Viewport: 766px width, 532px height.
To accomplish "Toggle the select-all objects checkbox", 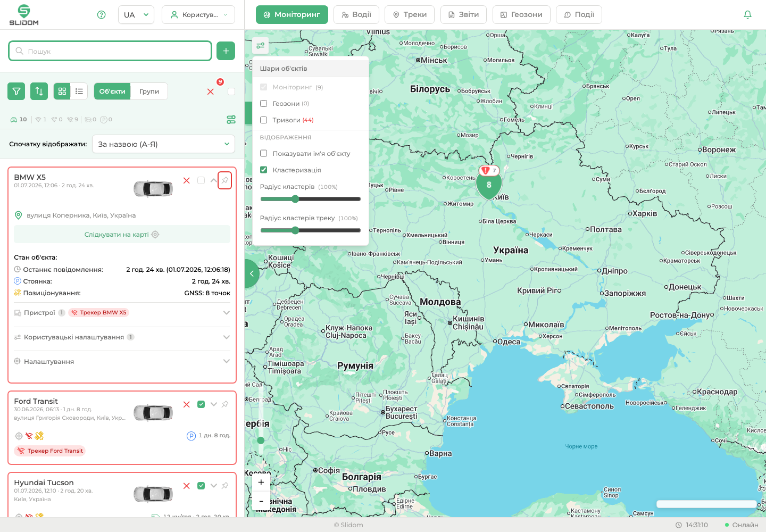I will point(231,92).
